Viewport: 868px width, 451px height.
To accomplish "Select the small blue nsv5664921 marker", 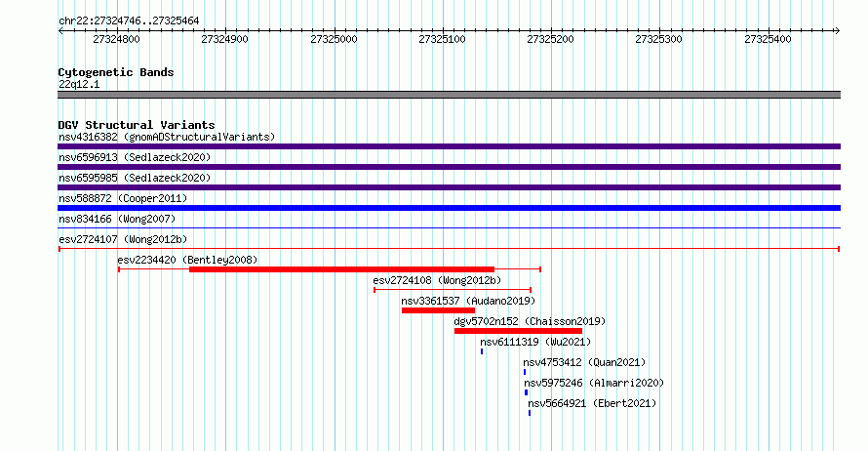I will [530, 413].
